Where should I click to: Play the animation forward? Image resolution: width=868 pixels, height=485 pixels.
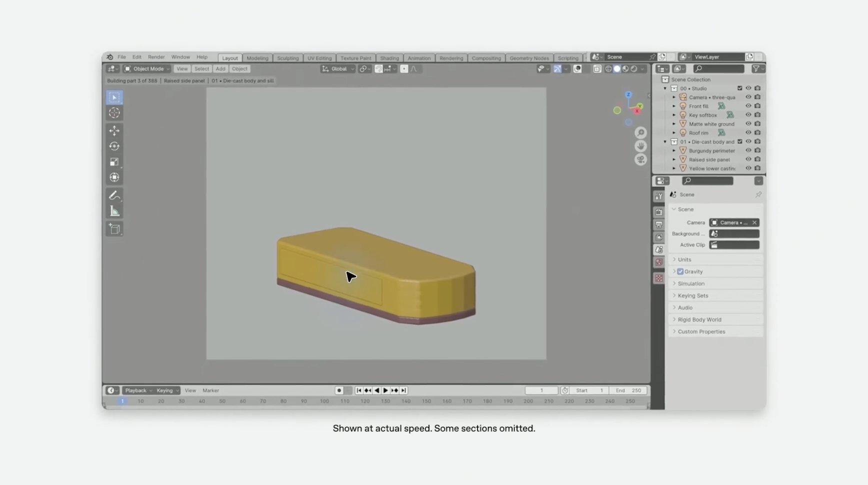[x=385, y=390]
